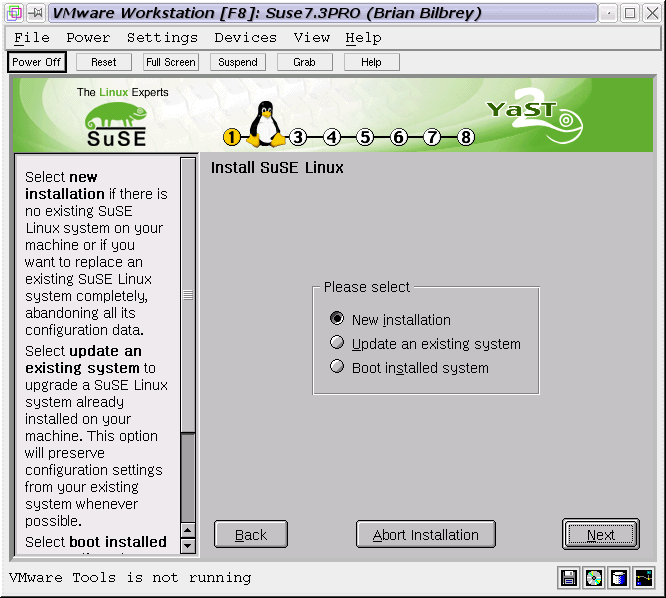Select the New installation radio button
This screenshot has height=598, width=666.
coord(337,320)
